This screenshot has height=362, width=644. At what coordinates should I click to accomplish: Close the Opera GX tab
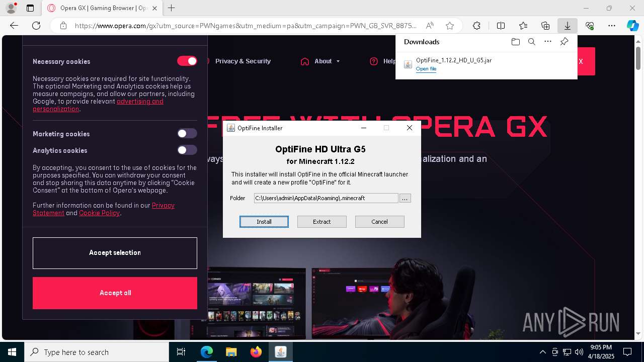(x=155, y=8)
